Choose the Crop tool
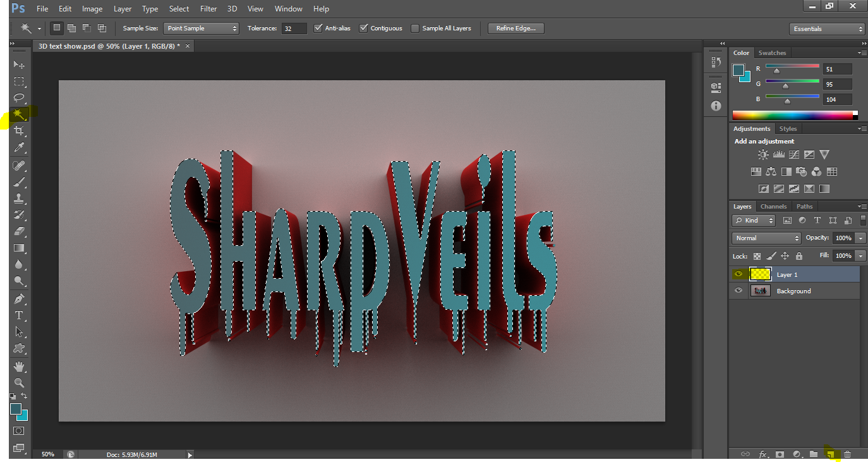This screenshot has width=868, height=462. [19, 131]
